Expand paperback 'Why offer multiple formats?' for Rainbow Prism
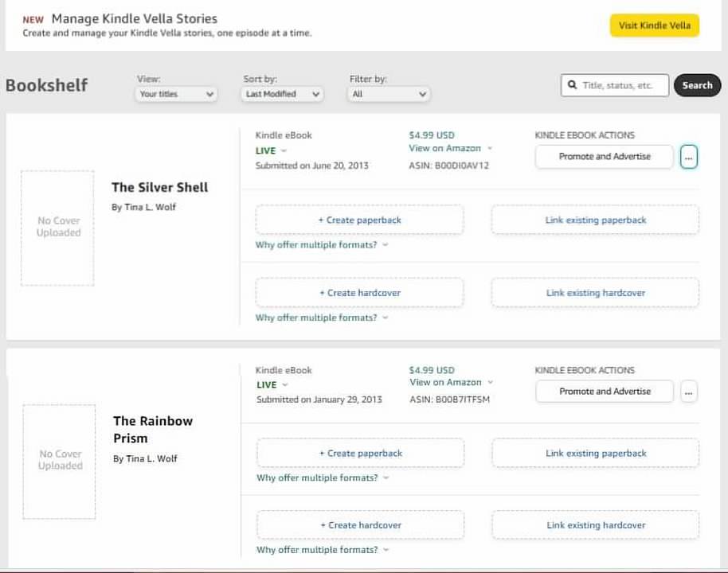728x573 pixels. (x=323, y=477)
